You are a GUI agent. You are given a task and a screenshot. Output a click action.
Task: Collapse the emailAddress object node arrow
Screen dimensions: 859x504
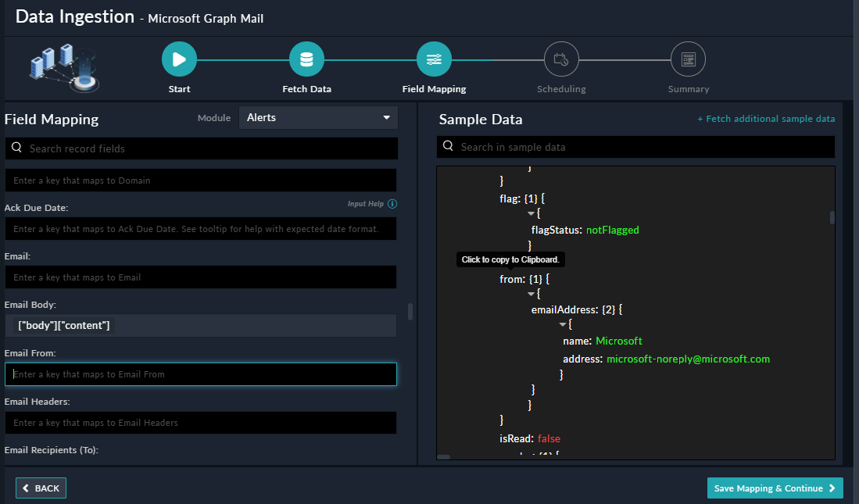pos(563,324)
